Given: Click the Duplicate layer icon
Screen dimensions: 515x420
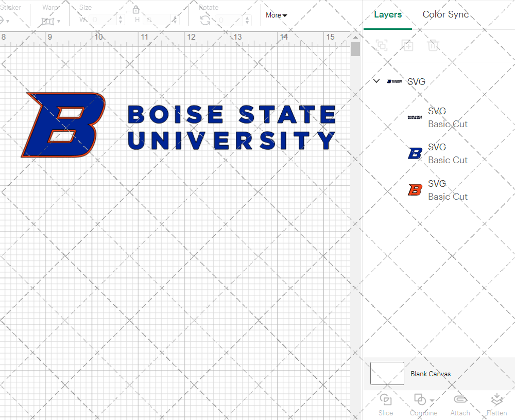Looking at the screenshot, I should pos(407,45).
